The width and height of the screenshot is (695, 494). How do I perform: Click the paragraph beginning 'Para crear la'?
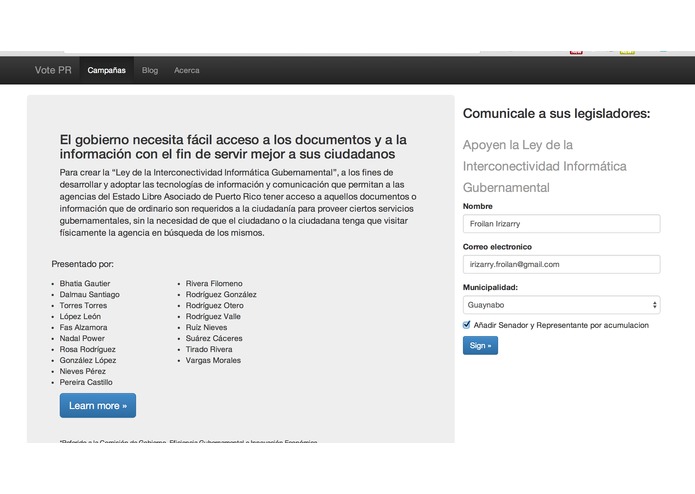point(238,202)
